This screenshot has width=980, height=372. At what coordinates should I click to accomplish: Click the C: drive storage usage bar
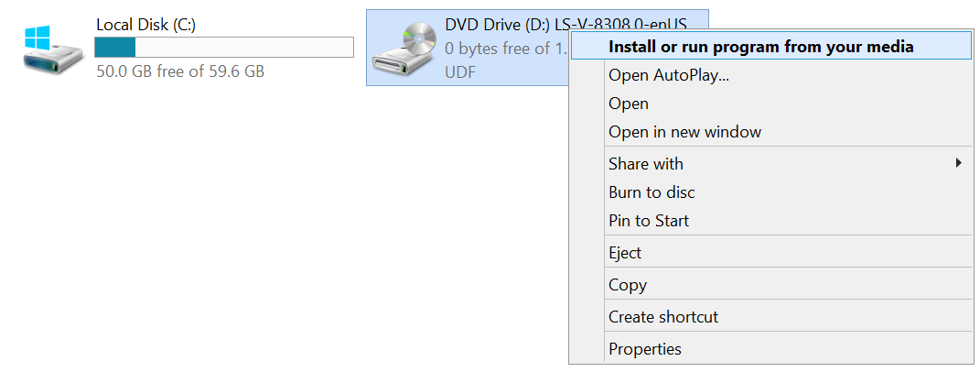point(224,48)
